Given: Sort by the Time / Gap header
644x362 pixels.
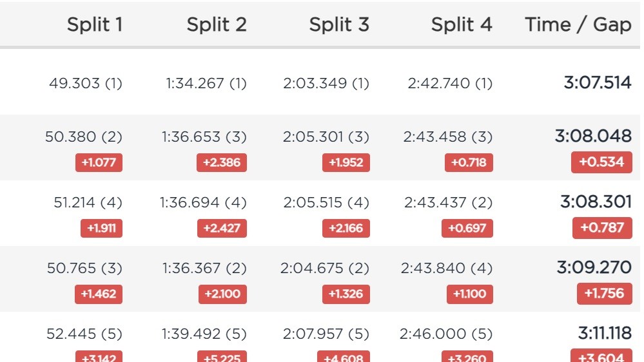Looking at the screenshot, I should [578, 25].
